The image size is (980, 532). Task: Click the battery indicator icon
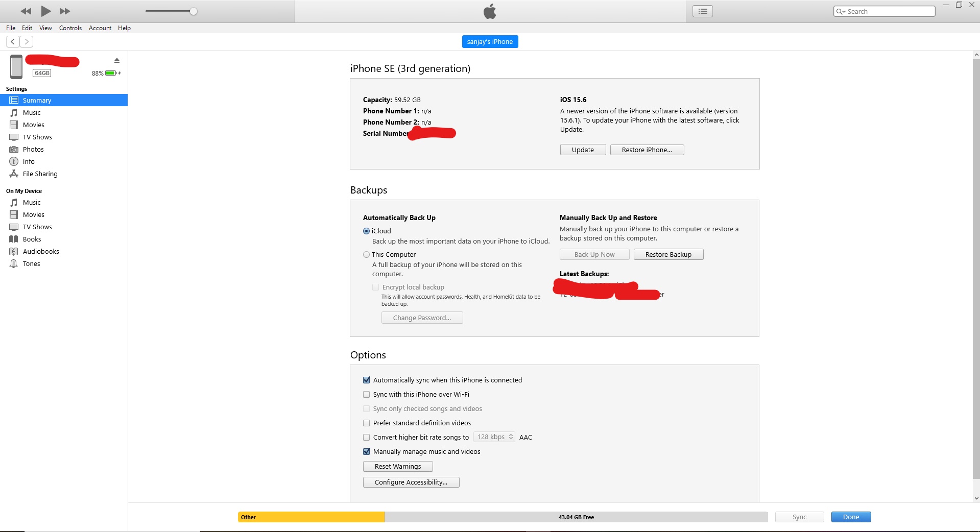[111, 73]
